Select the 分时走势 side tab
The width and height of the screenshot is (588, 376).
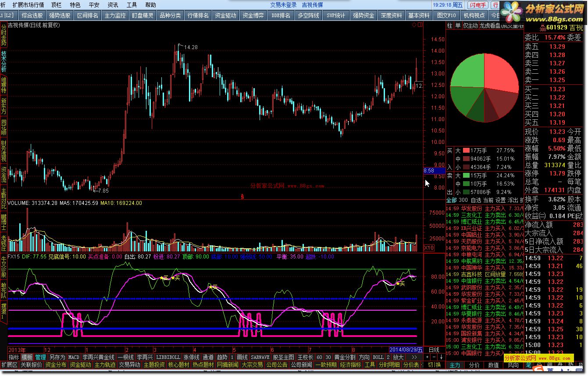pyautogui.click(x=4, y=35)
